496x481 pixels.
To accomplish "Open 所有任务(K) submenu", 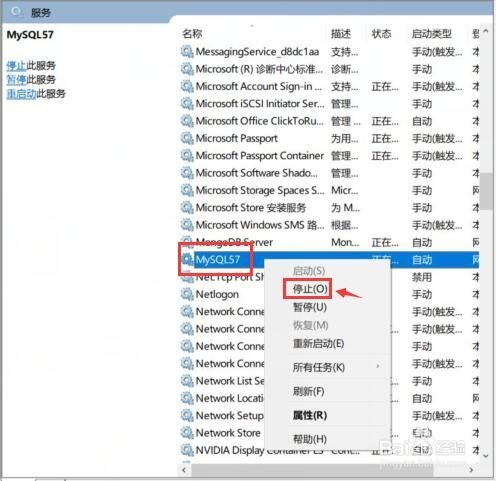I will 319,367.
